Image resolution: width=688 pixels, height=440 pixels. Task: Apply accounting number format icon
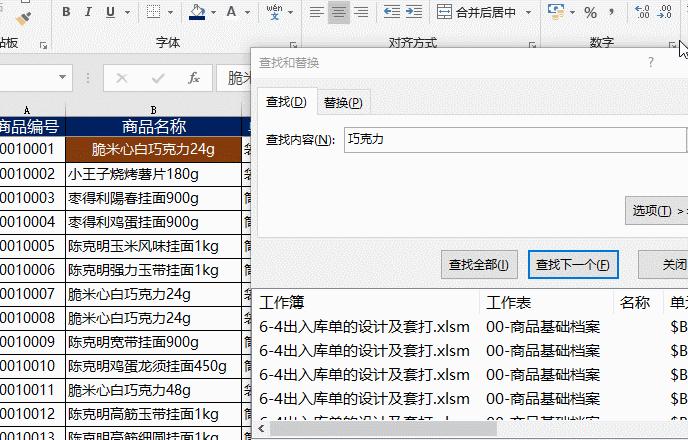point(556,12)
